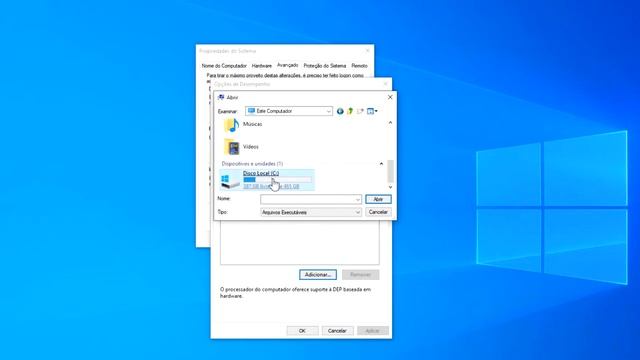Create new folder icon in Abrir toolbar
The image size is (640, 360).
(x=360, y=111)
